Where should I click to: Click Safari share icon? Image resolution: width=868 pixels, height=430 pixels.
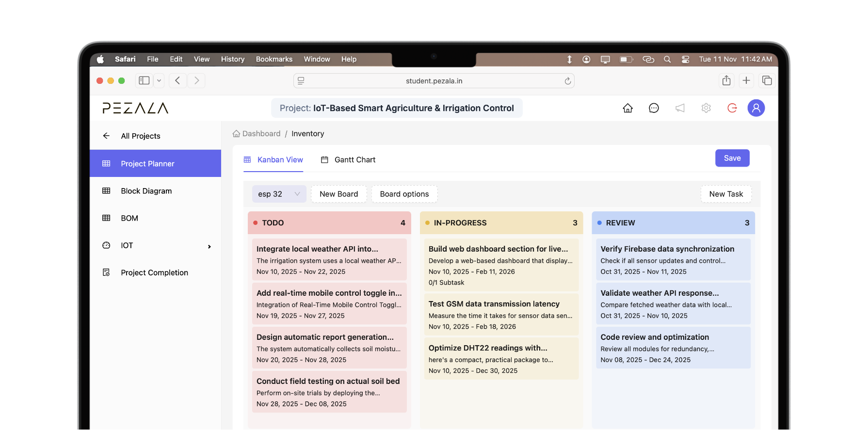726,80
